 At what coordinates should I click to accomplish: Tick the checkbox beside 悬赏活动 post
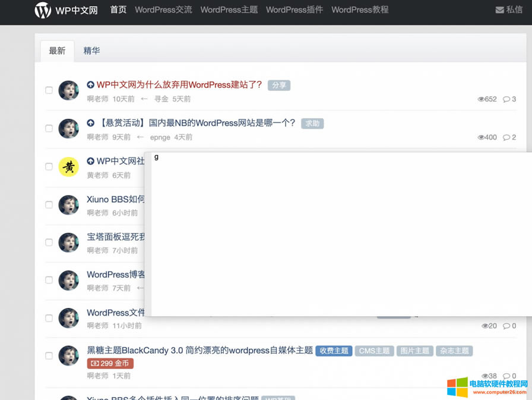click(49, 128)
